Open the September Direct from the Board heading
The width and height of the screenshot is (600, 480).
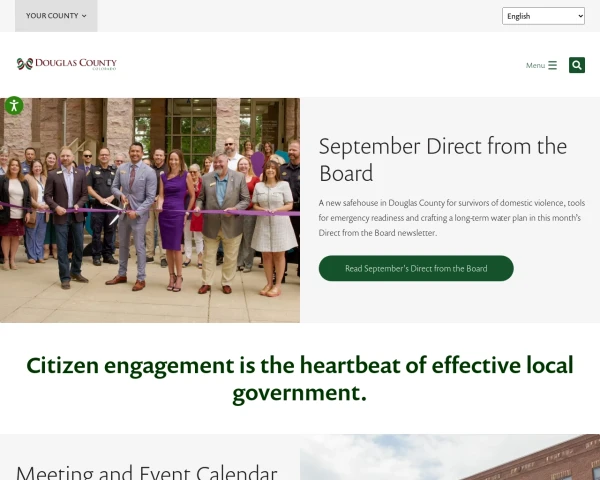(443, 159)
